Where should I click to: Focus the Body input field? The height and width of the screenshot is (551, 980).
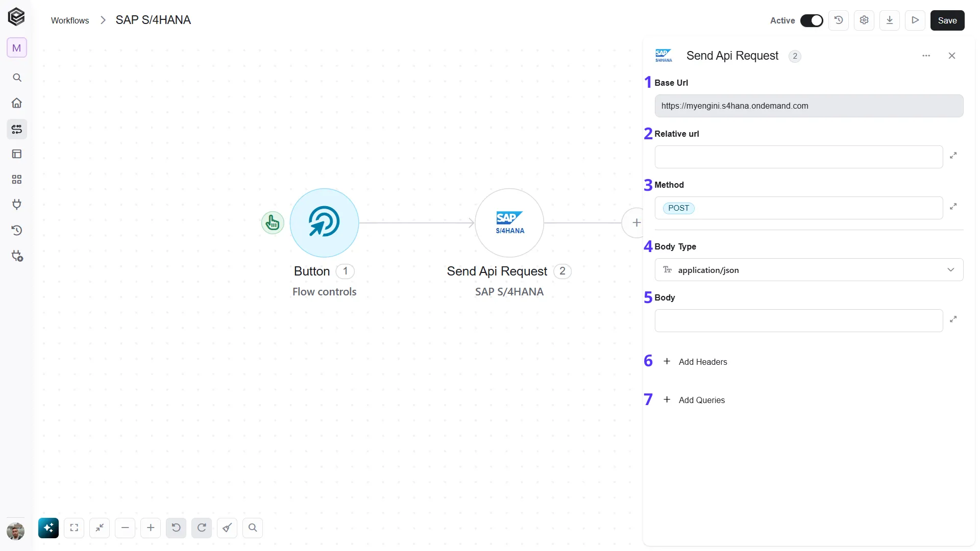(x=799, y=321)
